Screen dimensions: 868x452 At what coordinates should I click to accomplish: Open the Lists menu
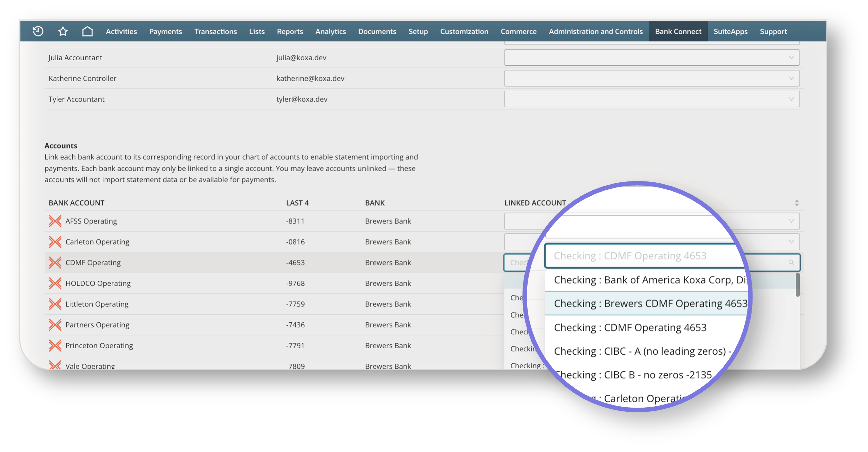point(257,31)
